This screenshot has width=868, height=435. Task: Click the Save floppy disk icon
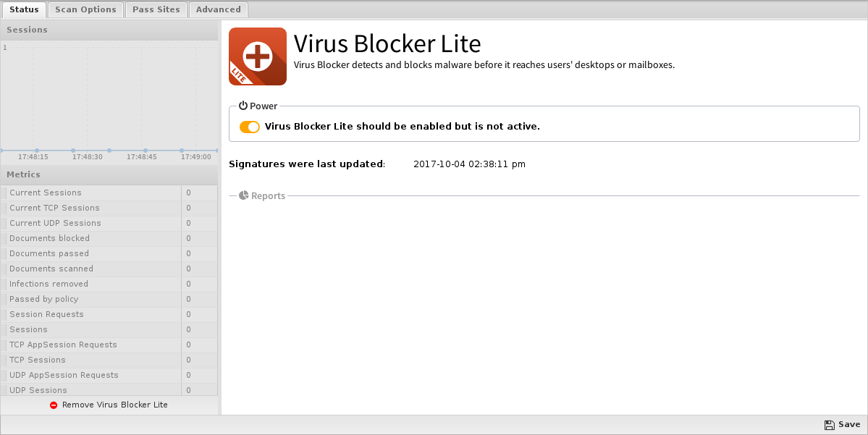[829, 424]
